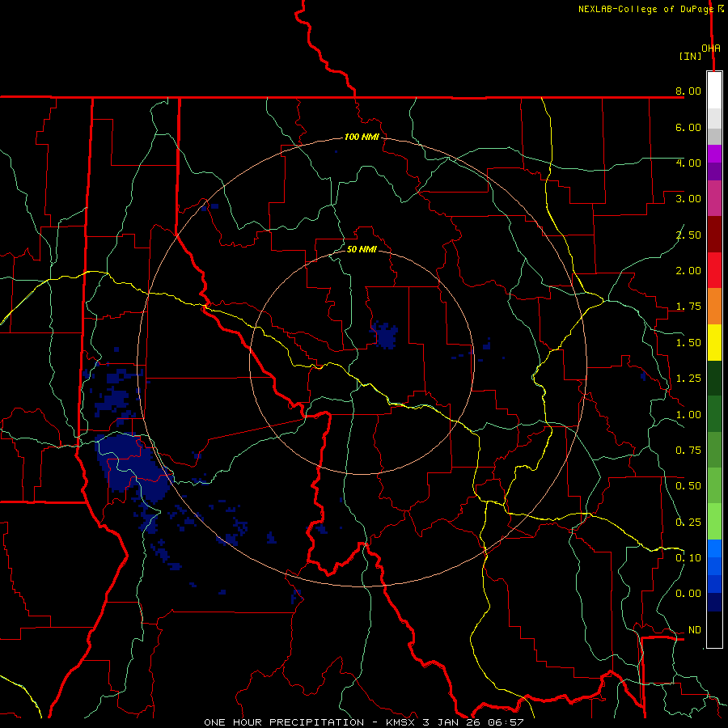Pick the pink legend swatch near 3.00
728x728 pixels.
(714, 198)
